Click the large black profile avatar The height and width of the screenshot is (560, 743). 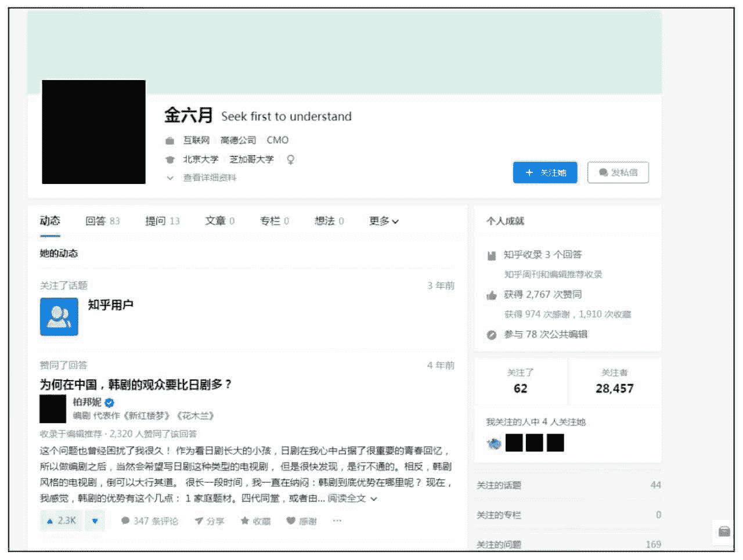point(93,132)
